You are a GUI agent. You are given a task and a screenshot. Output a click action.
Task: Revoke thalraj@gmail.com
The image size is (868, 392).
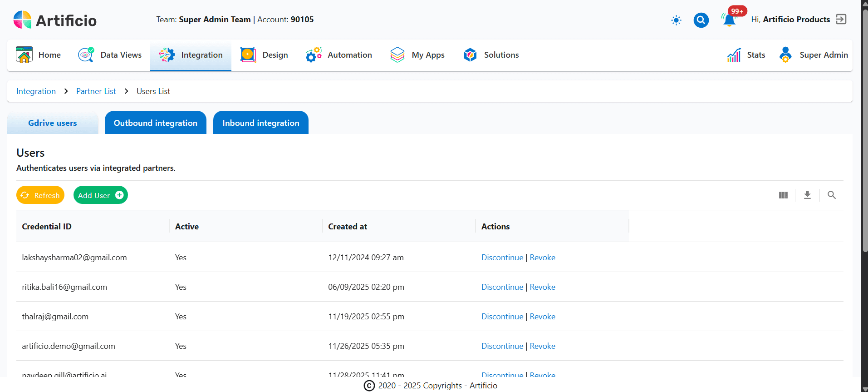pos(543,317)
